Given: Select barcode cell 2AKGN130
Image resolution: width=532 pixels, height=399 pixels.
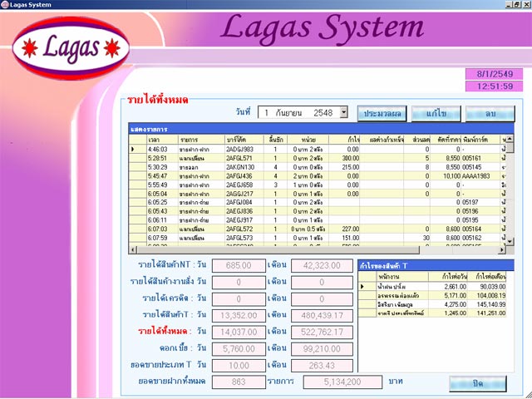Looking at the screenshot, I should pos(244,167).
